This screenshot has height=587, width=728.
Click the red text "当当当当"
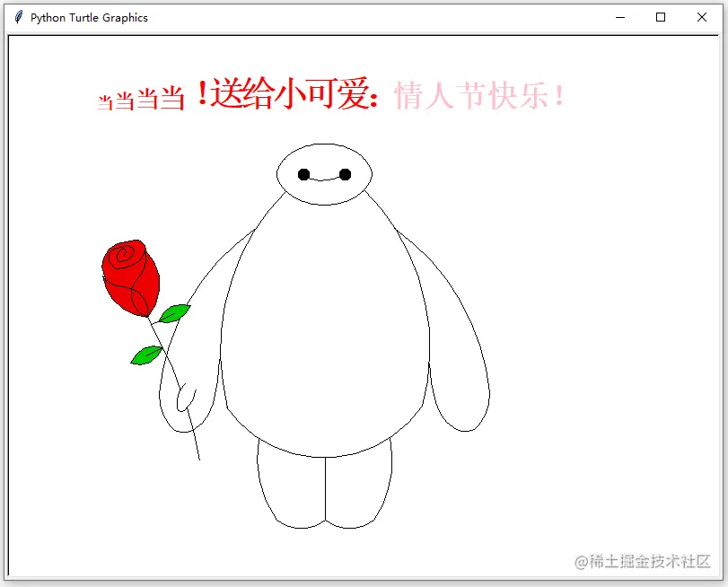(141, 99)
